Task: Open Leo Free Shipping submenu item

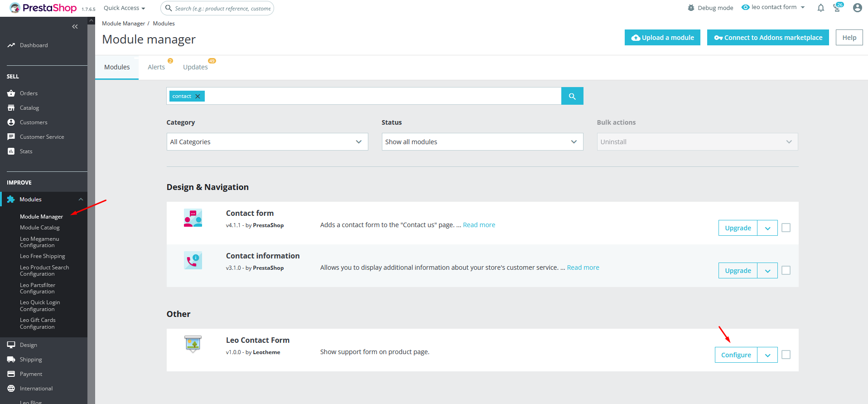Action: 43,256
